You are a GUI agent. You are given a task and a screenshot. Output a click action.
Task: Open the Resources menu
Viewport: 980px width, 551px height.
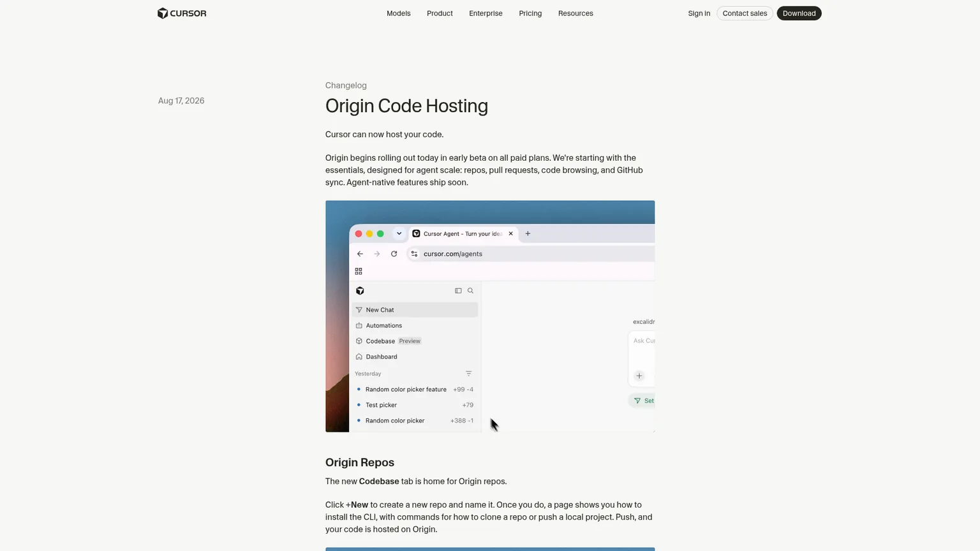pyautogui.click(x=575, y=13)
